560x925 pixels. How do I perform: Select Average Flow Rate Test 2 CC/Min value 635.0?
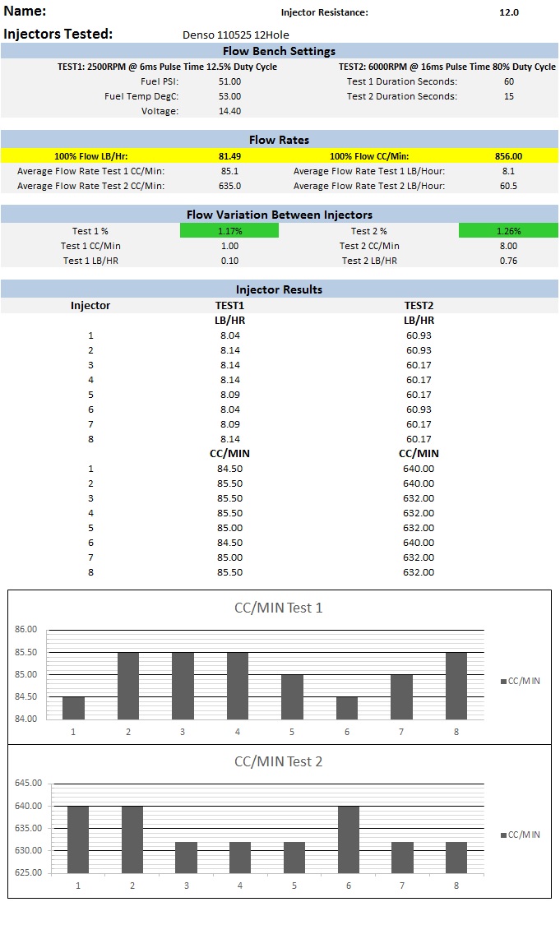[x=229, y=186]
